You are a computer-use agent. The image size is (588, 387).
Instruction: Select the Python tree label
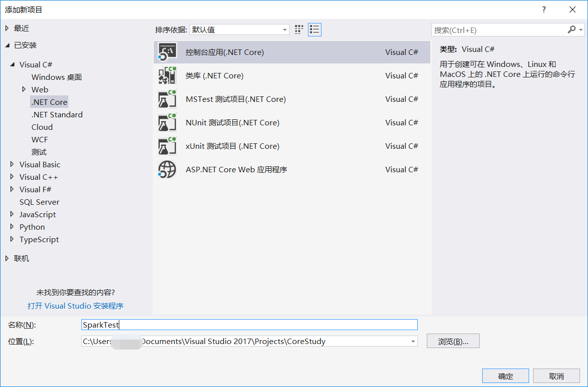(x=32, y=227)
